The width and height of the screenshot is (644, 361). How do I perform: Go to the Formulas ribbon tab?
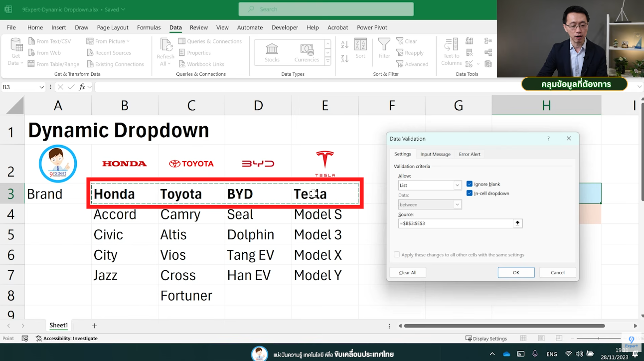point(149,27)
